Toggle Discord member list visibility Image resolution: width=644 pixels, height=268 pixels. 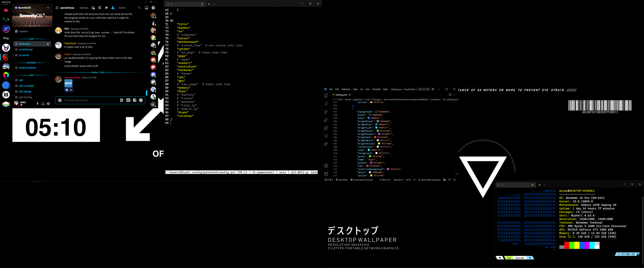[x=113, y=8]
